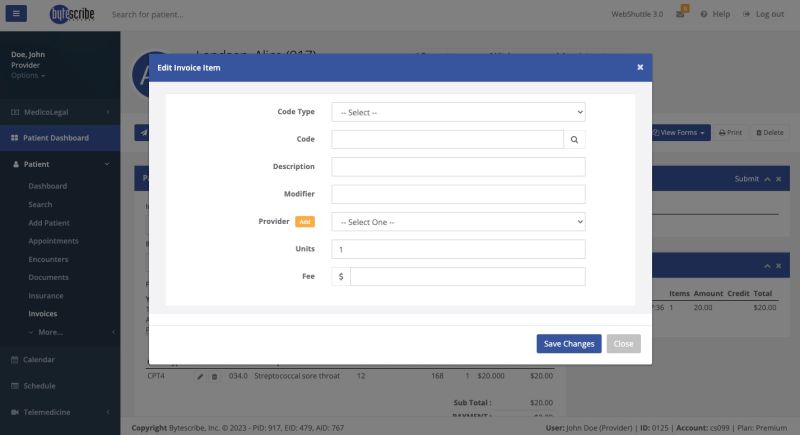
Task: Click the Close button in the dialog
Action: pos(623,344)
